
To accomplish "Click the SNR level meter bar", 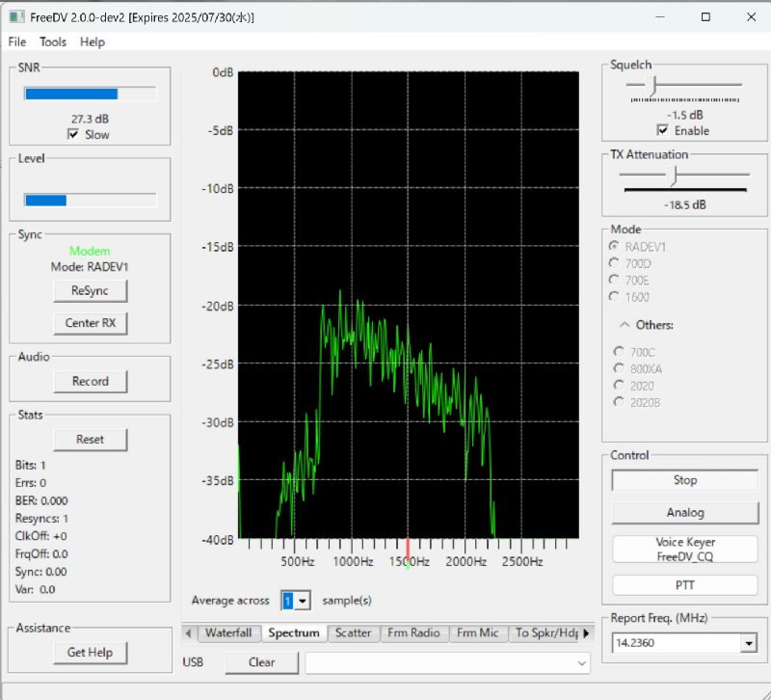I will (x=91, y=94).
